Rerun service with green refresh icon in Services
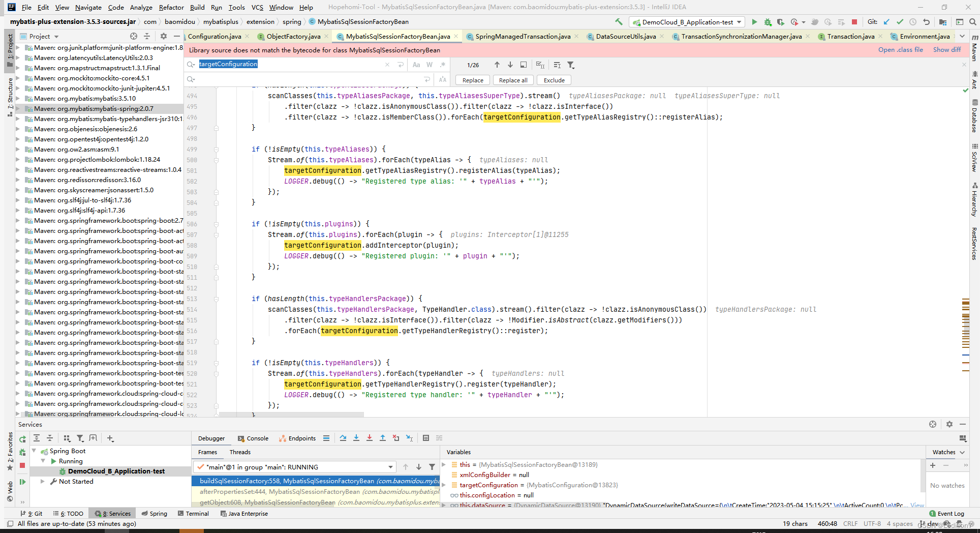Viewport: 980px width, 533px height. [x=22, y=439]
